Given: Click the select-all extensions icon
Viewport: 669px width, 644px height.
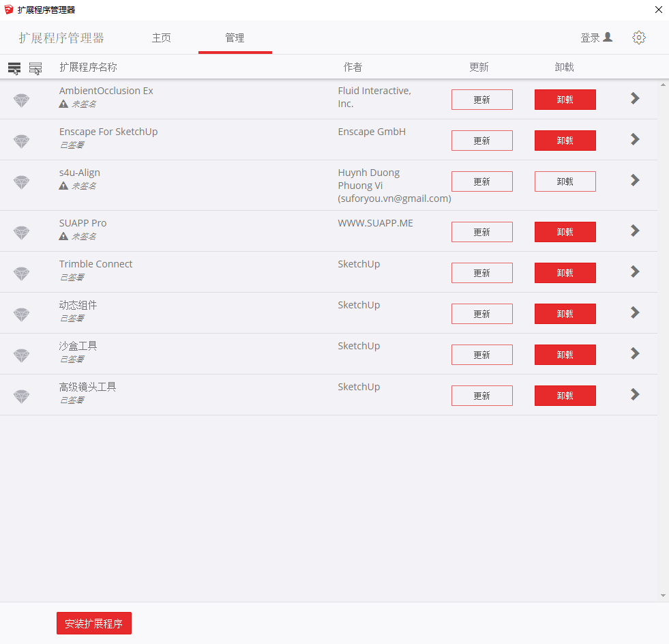Looking at the screenshot, I should pos(14,68).
